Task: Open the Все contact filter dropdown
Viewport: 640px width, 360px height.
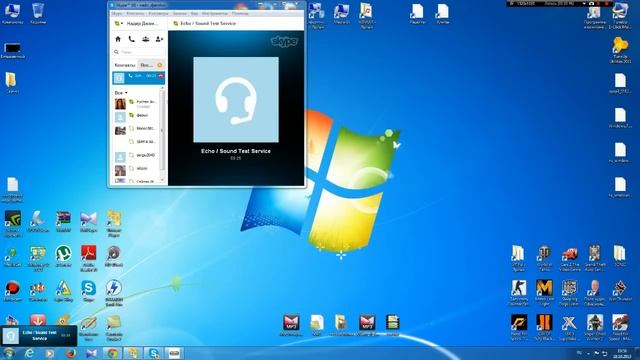Action: [121, 93]
